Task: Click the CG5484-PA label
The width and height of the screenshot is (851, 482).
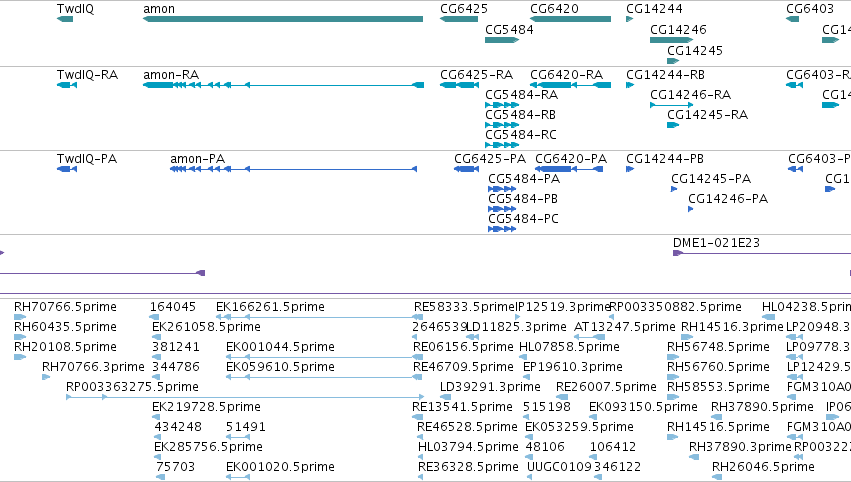Action: (524, 179)
